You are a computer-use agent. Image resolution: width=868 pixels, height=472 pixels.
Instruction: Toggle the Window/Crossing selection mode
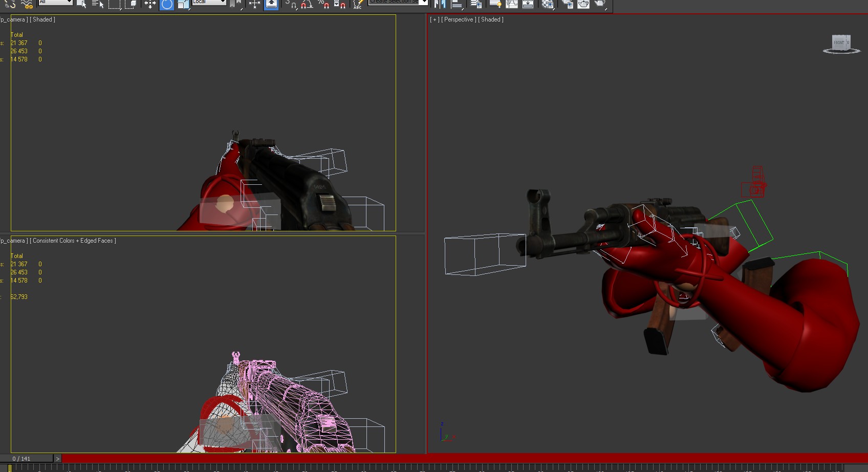(x=131, y=4)
